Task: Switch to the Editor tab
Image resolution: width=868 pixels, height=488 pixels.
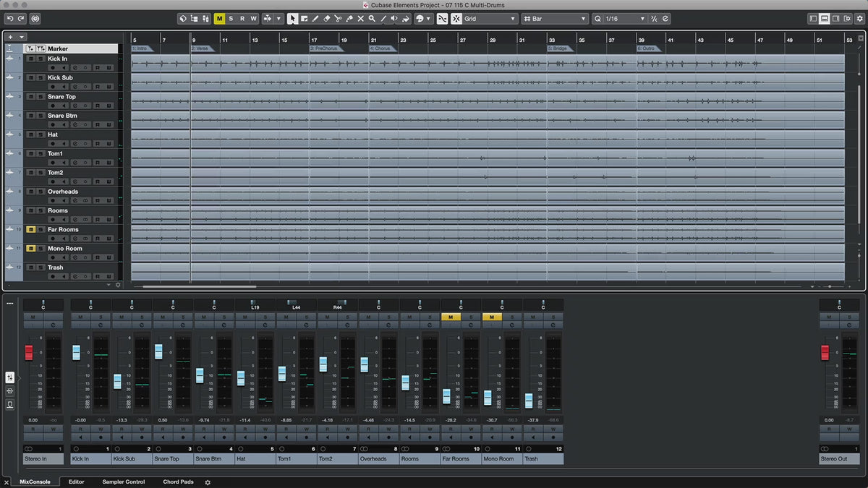Action: pos(77,481)
